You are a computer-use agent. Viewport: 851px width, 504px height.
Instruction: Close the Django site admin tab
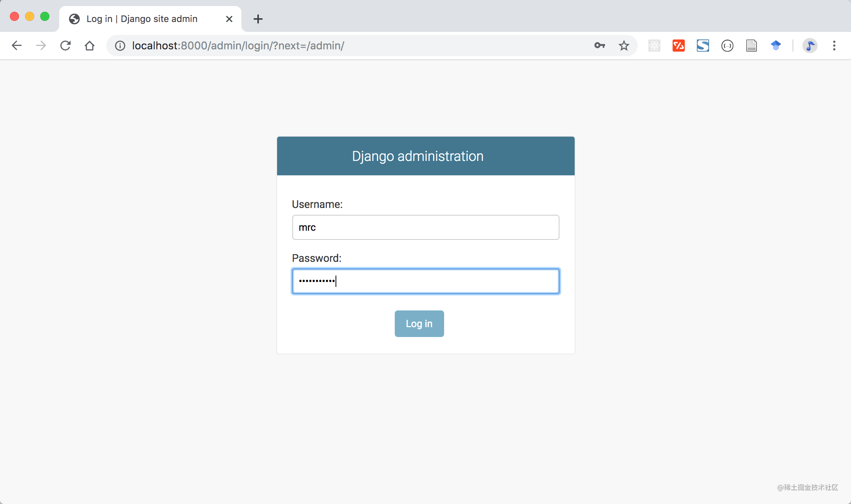(229, 19)
